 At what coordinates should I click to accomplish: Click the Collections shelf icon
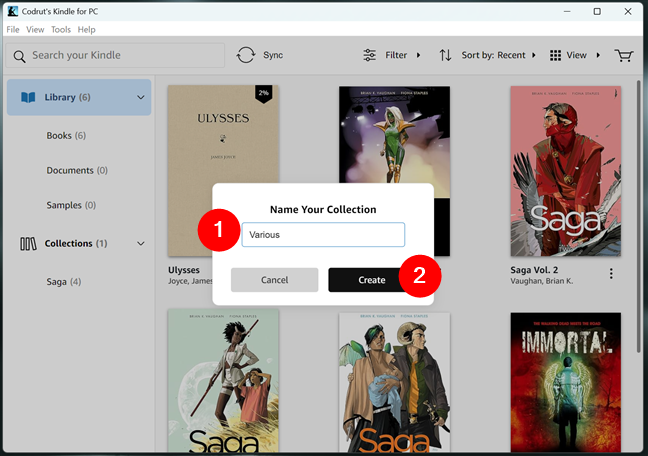(x=28, y=244)
